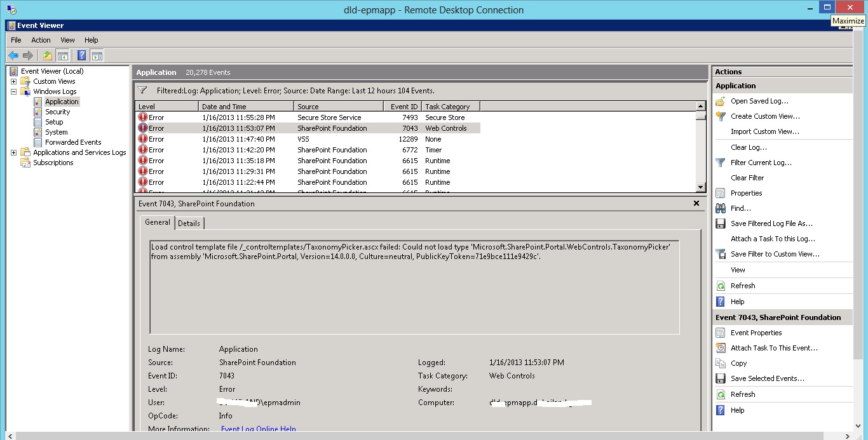This screenshot has width=868, height=440.
Task: Click the Up One Level folder icon
Action: tap(48, 55)
